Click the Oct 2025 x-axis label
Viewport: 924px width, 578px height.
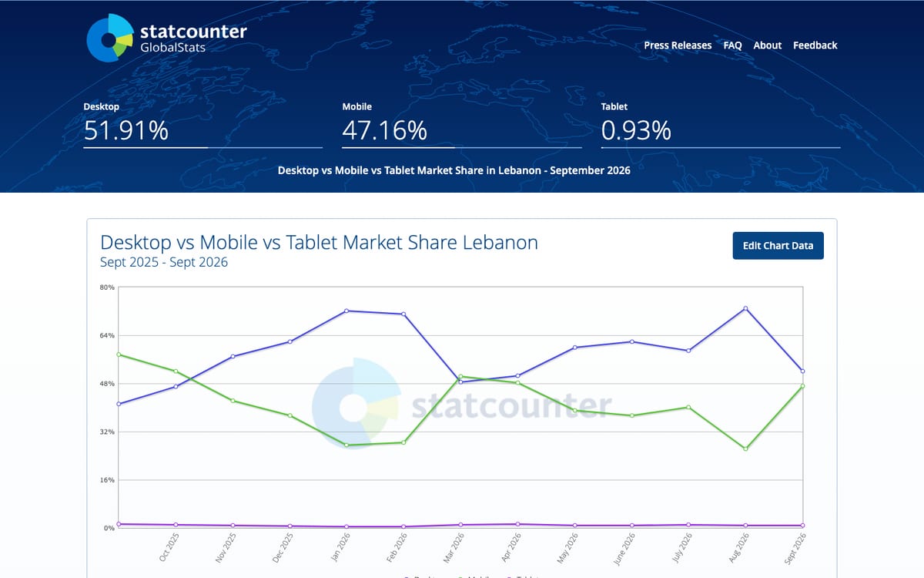tap(169, 547)
